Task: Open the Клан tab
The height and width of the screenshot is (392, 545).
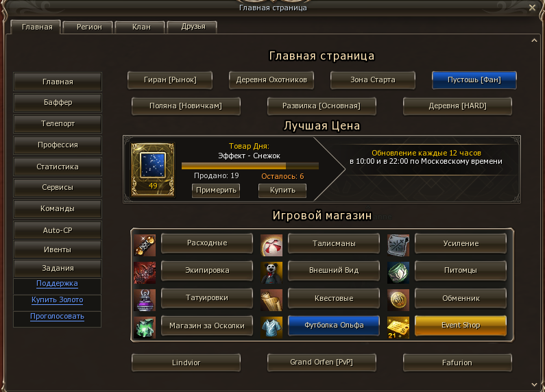Action: pos(141,27)
